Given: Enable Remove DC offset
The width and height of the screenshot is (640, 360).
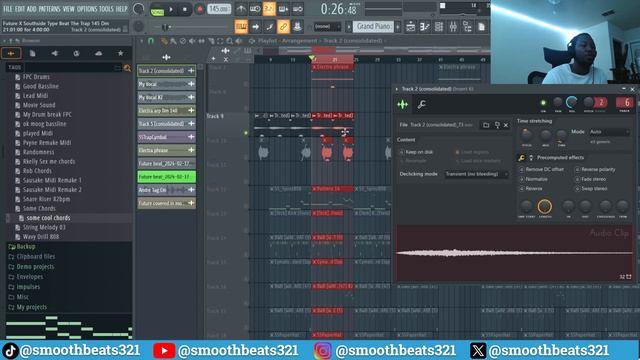Looking at the screenshot, I should click(x=542, y=169).
